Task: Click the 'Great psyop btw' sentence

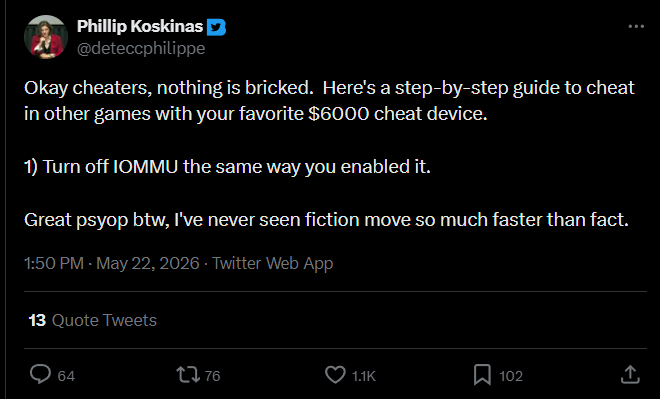Action: (326, 220)
